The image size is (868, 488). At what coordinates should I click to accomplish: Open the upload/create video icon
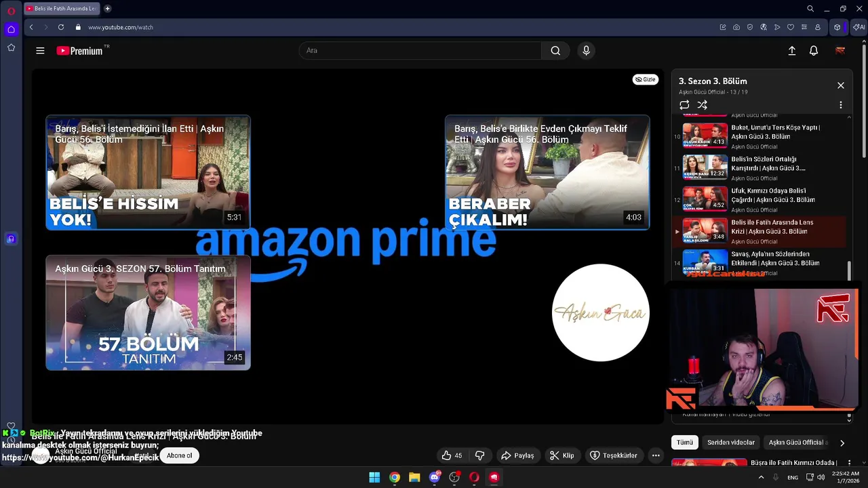pos(791,50)
